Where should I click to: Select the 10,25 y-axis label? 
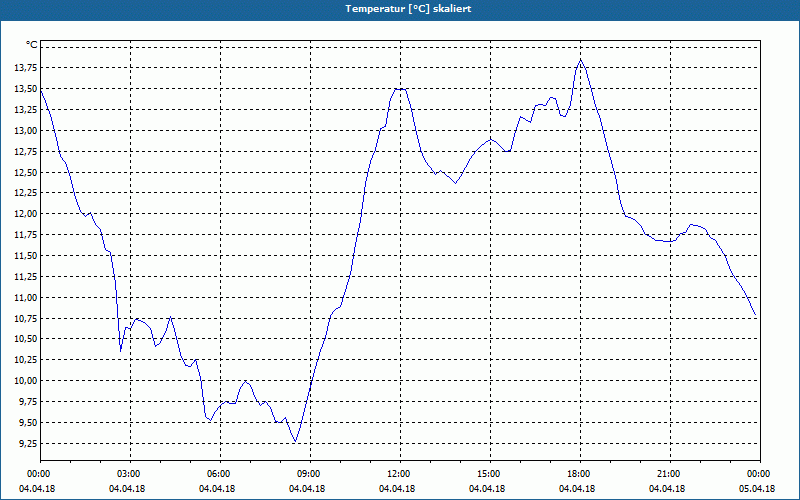click(x=27, y=360)
